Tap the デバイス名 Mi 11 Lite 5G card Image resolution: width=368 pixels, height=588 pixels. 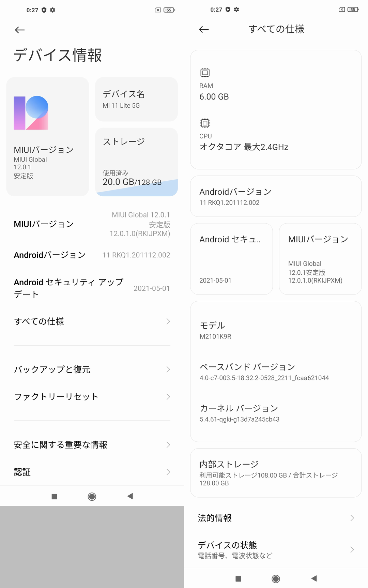pyautogui.click(x=136, y=99)
